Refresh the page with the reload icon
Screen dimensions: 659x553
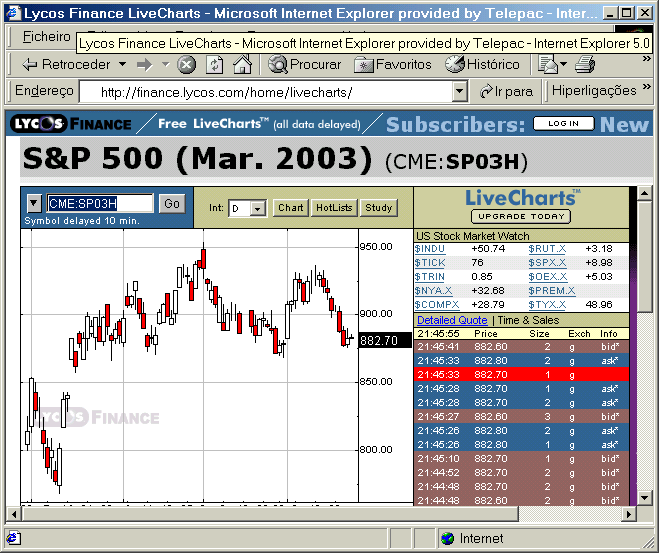tap(214, 65)
